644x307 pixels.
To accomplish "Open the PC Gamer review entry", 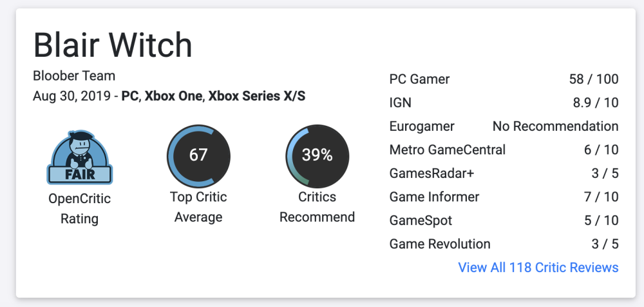I will click(x=420, y=79).
